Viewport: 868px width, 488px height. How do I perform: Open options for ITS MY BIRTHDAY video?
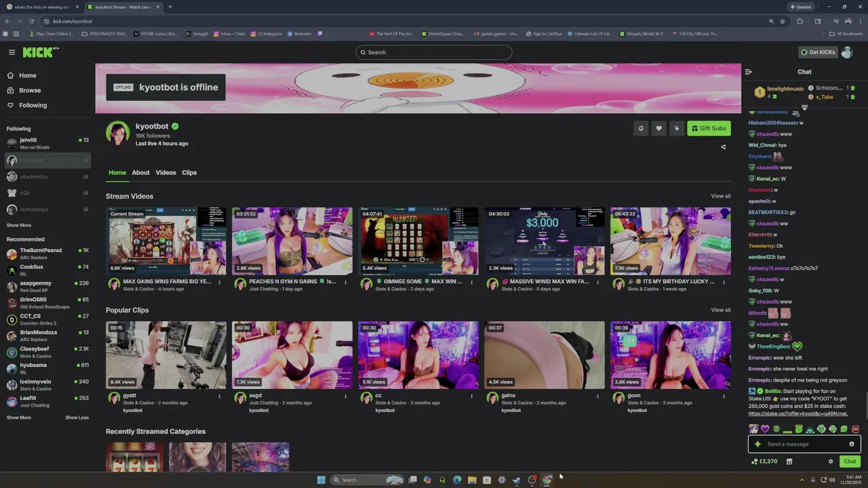[724, 282]
